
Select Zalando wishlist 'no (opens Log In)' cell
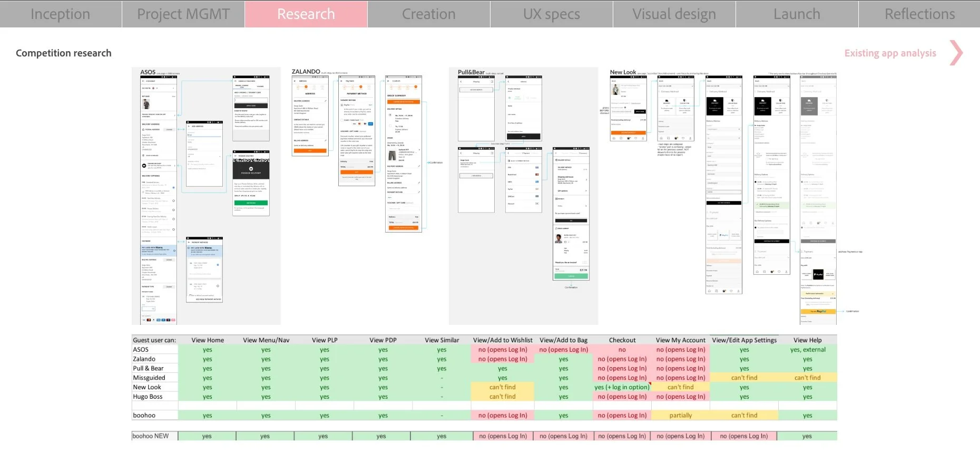[503, 359]
